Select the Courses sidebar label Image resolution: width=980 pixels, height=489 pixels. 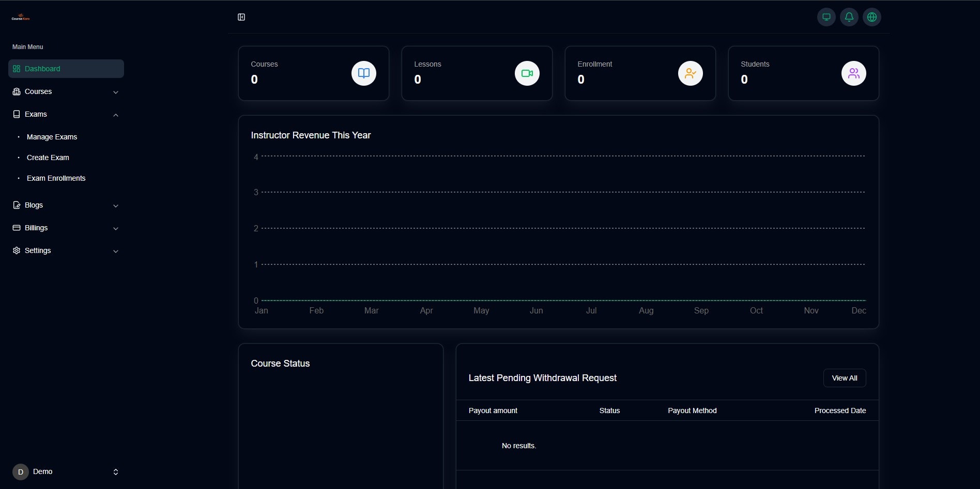(x=38, y=91)
